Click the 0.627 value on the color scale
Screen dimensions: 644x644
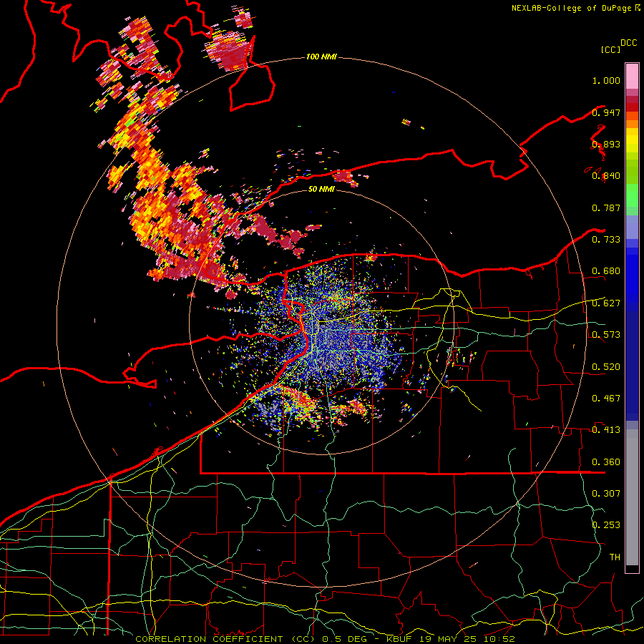coord(606,303)
